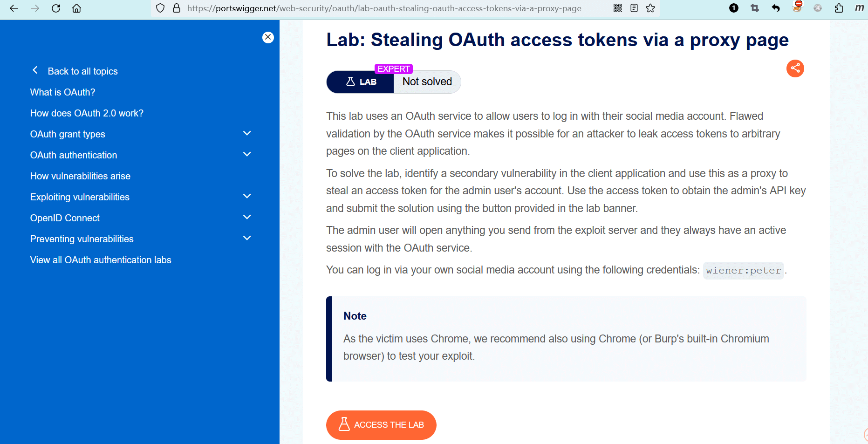Bookmark this page with the star icon
The image size is (868, 444).
650,8
